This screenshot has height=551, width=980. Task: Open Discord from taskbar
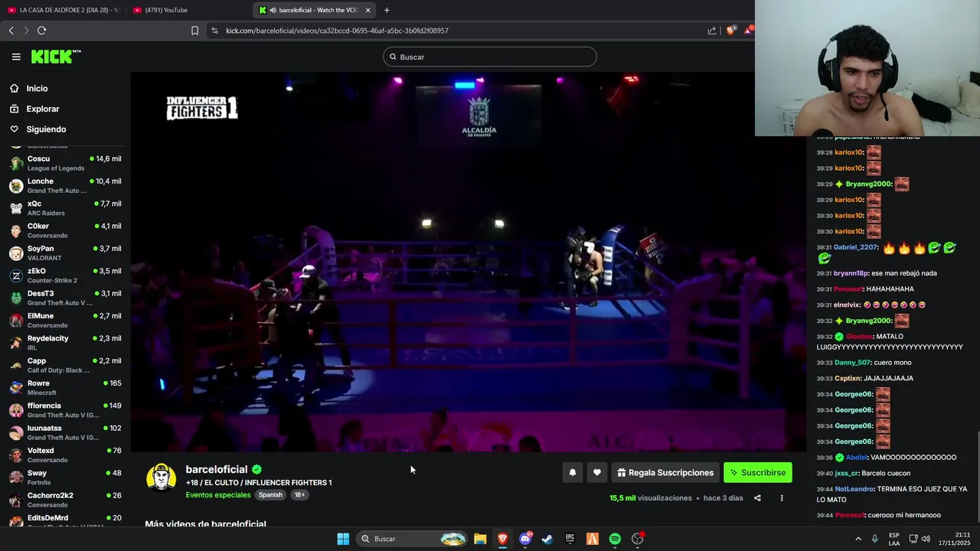pos(525,539)
